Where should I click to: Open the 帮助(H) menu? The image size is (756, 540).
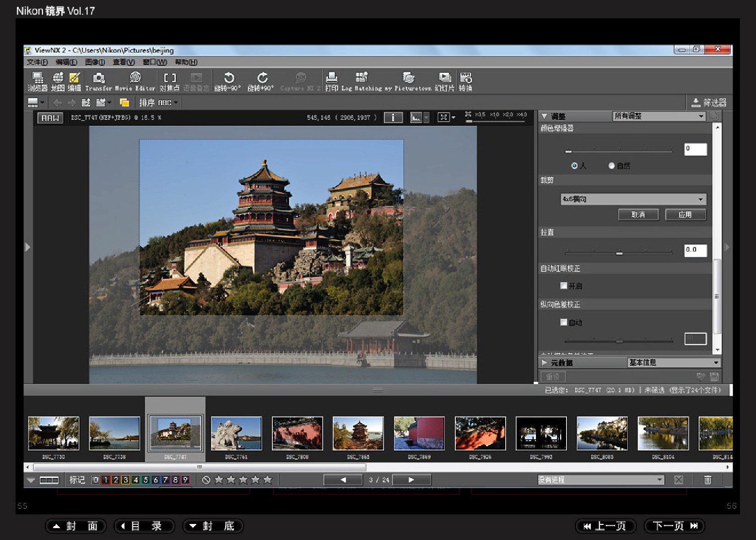coord(186,62)
